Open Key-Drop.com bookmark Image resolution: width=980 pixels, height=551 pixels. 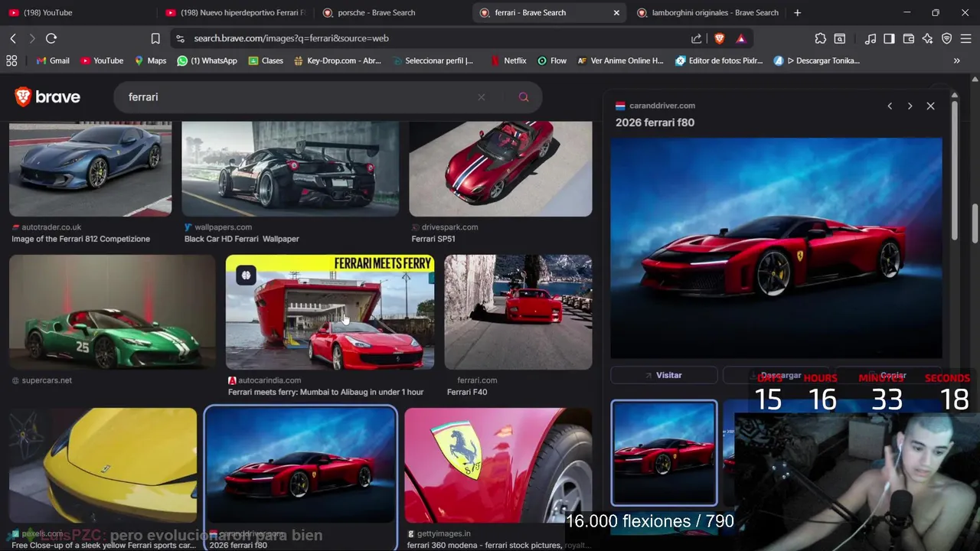338,60
